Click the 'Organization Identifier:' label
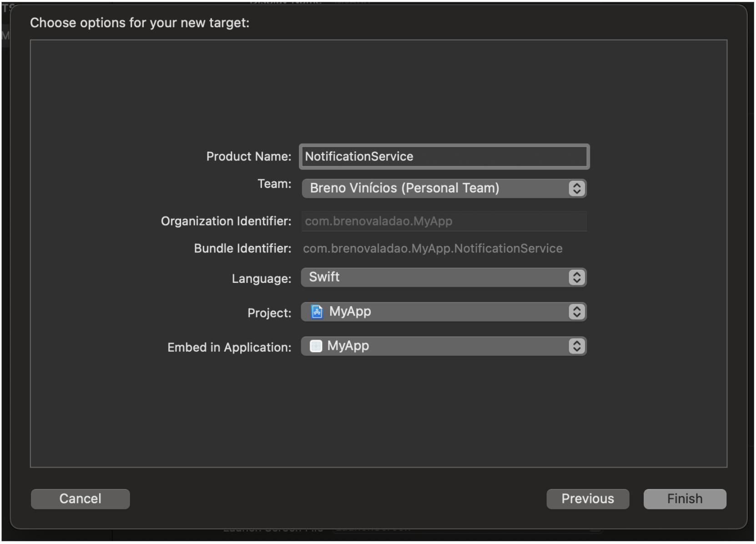The width and height of the screenshot is (756, 544). [226, 221]
